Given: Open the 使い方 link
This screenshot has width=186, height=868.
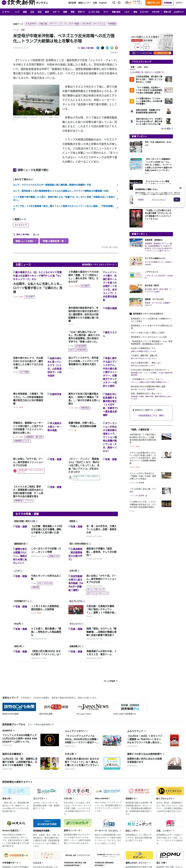Looking at the screenshot, I should pyautogui.click(x=36, y=235).
